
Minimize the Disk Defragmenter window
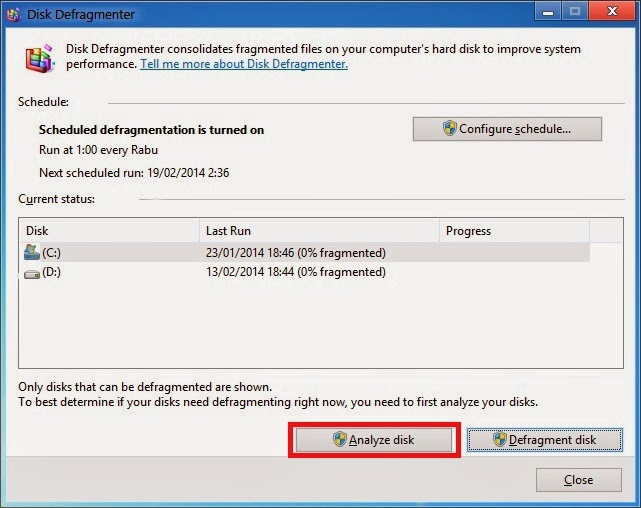[x=548, y=11]
